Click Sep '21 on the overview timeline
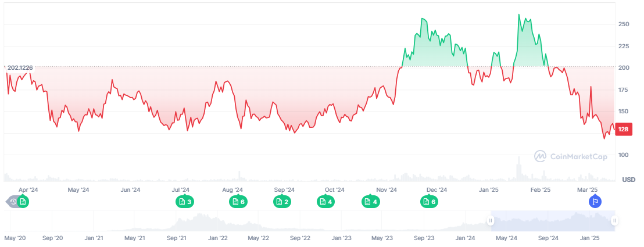Image resolution: width=644 pixels, height=247 pixels. 176,238
